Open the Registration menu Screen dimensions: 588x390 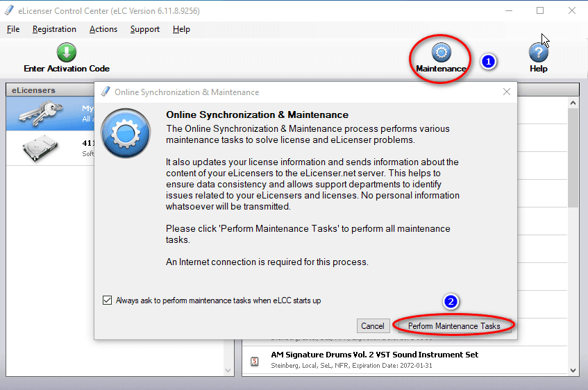(x=54, y=29)
